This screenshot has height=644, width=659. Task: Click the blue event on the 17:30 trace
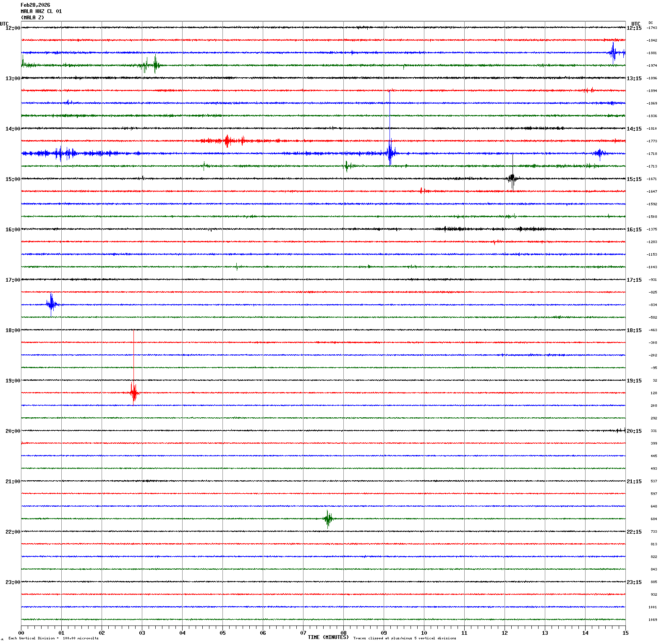pos(51,304)
